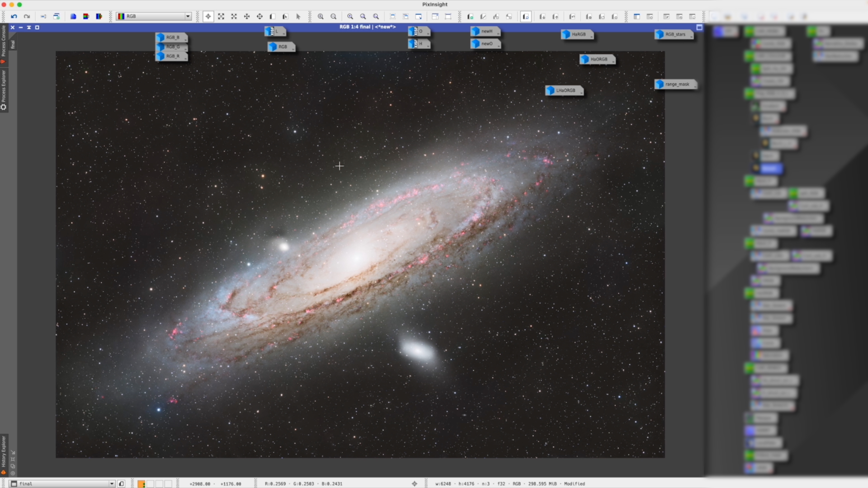Toggle the mask icon beside final selector

[x=121, y=484]
